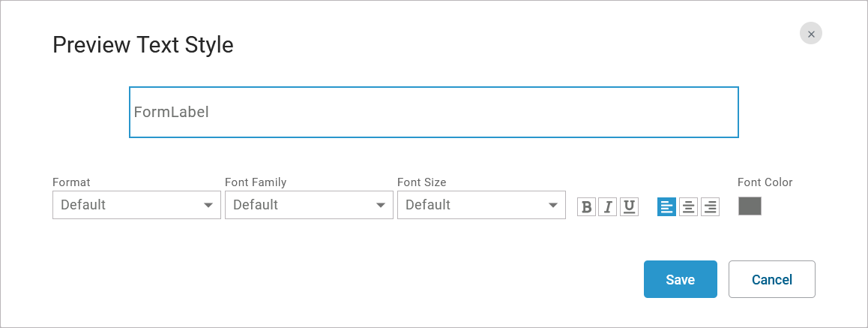Toggle italic formatting
Screen dimensions: 868x328
[x=608, y=207]
